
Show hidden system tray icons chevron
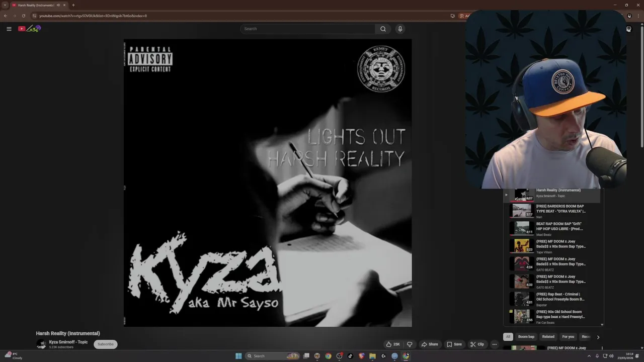589,356
